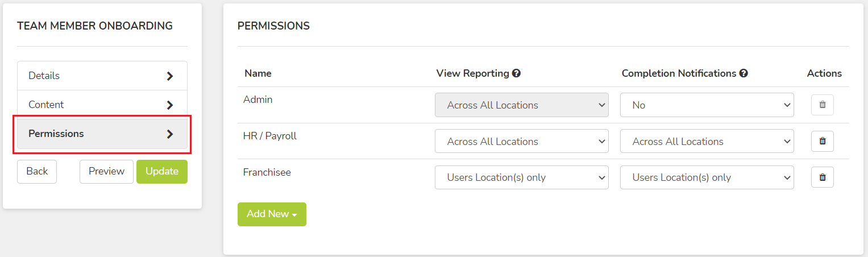Image resolution: width=868 pixels, height=257 pixels.
Task: Select the Permissions section
Action: click(102, 134)
